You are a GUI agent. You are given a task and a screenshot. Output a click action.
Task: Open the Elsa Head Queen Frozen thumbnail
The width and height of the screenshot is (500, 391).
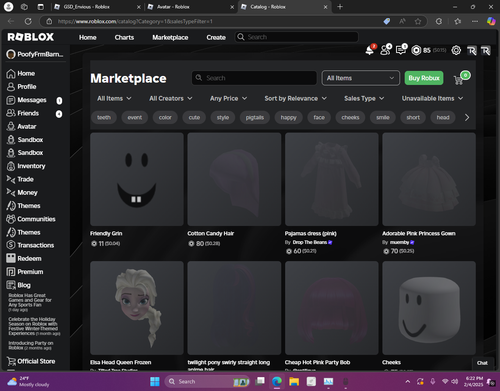pyautogui.click(x=137, y=308)
